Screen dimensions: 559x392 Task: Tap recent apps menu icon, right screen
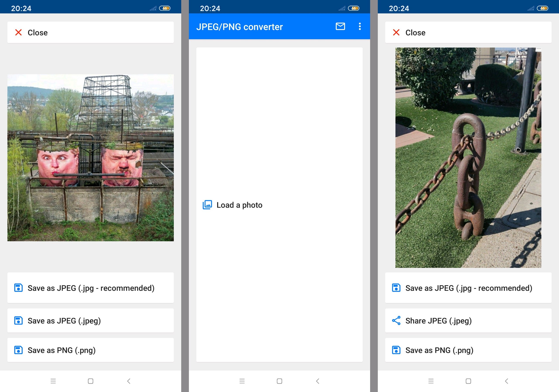(431, 381)
